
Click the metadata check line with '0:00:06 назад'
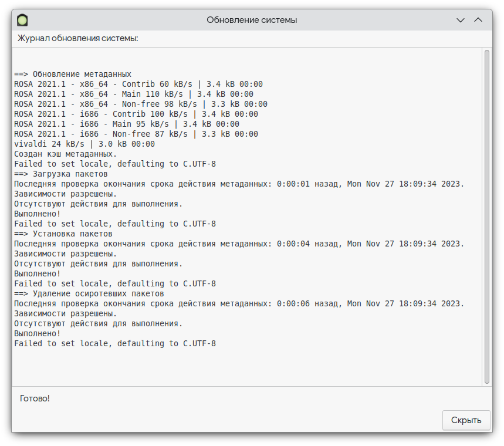click(x=239, y=303)
